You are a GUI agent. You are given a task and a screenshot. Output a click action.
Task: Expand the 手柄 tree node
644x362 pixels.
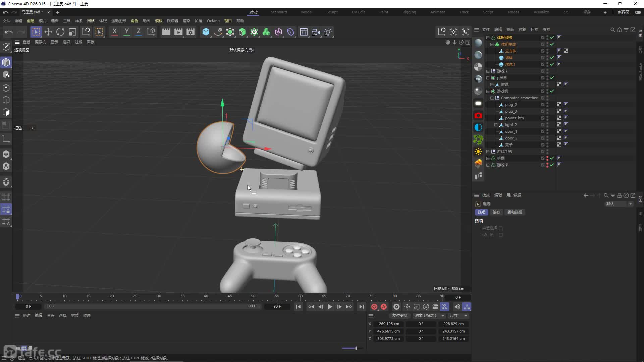pos(488,158)
